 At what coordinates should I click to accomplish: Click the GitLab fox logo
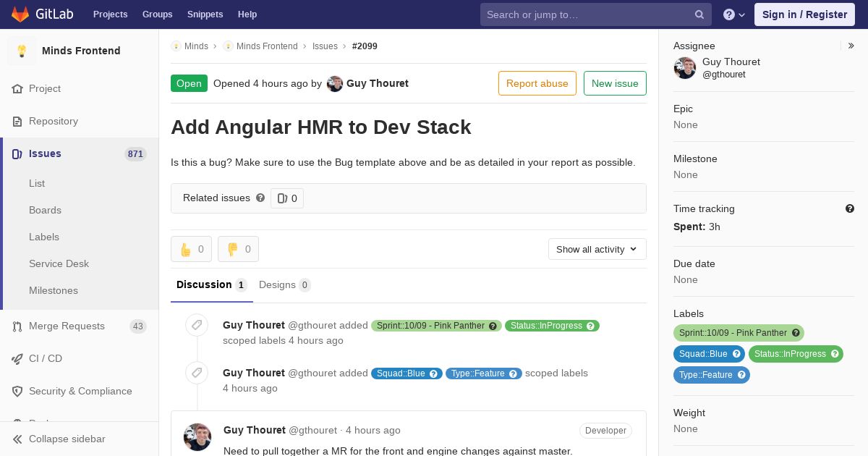[x=20, y=14]
